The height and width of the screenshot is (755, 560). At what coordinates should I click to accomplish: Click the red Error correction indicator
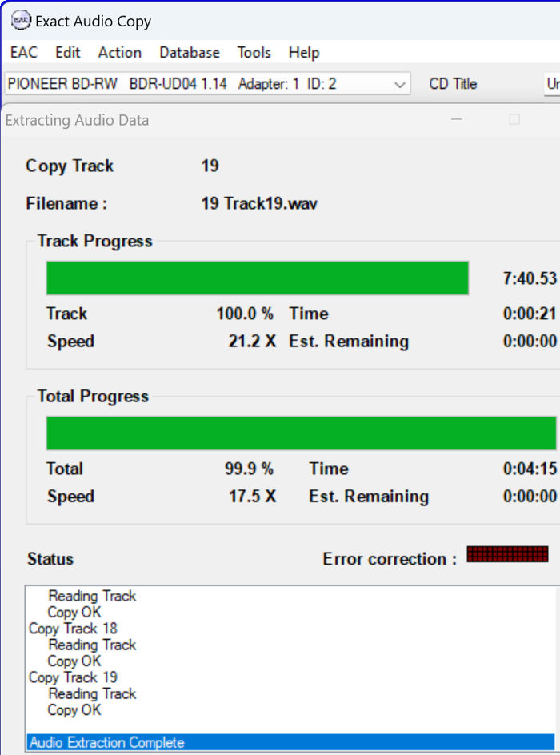507,554
